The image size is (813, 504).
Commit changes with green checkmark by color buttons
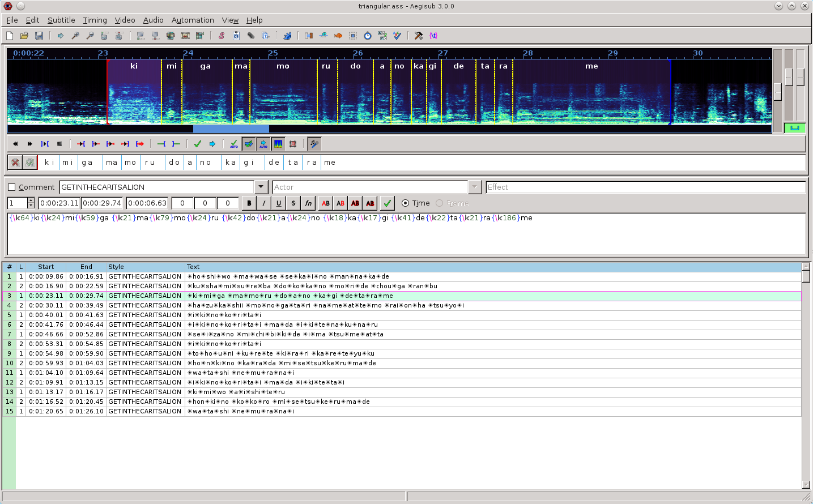tap(388, 203)
